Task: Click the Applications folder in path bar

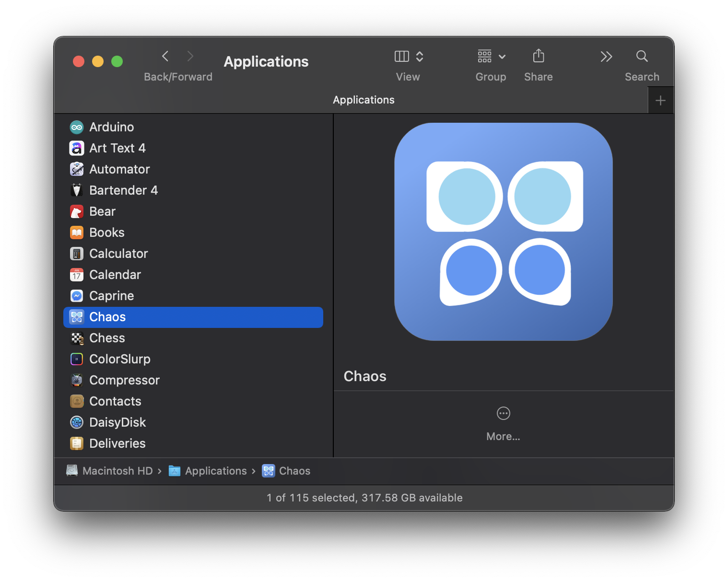Action: (x=215, y=471)
